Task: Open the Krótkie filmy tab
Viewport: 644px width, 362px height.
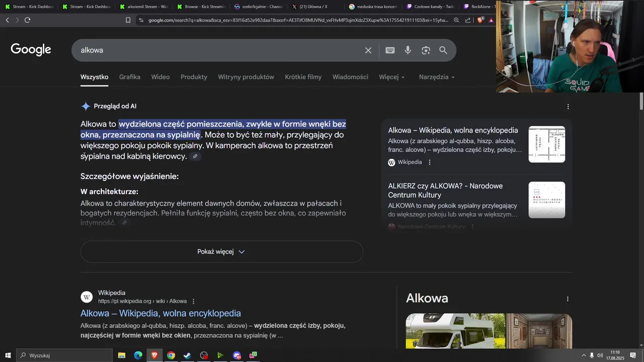Action: [x=303, y=77]
